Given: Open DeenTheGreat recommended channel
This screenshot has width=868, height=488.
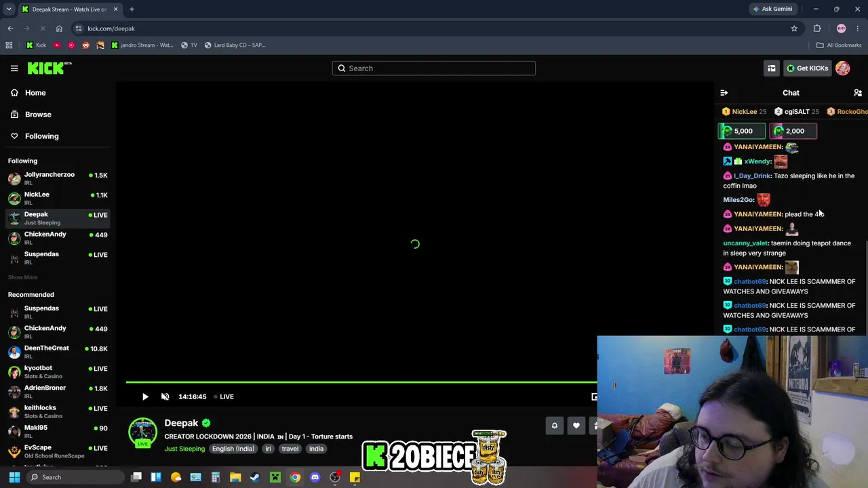Looking at the screenshot, I should coord(58,352).
